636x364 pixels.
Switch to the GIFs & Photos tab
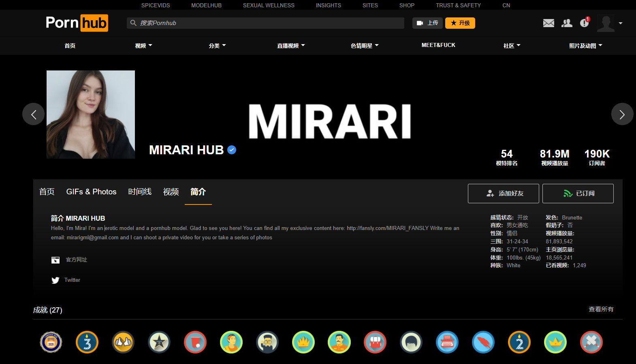[91, 192]
